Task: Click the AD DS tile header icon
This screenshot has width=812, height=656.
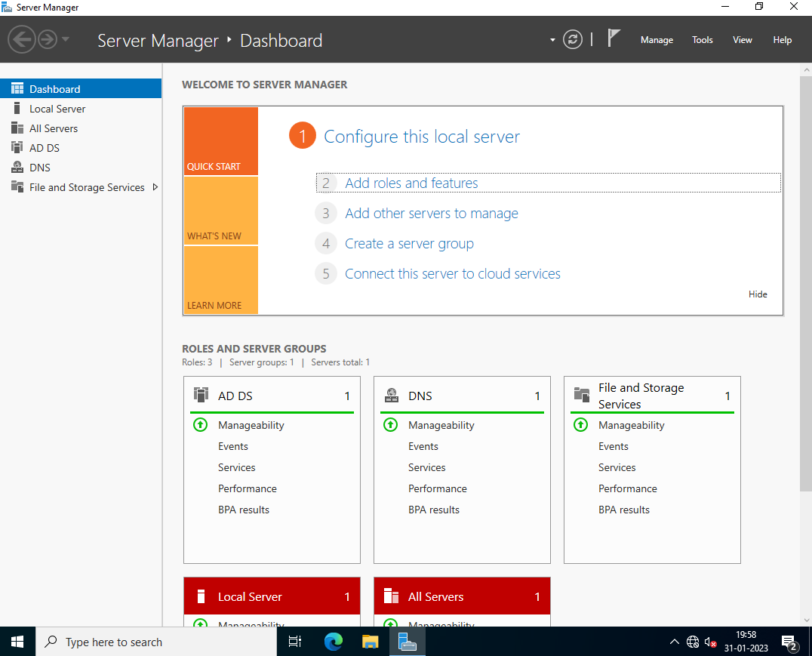Action: coord(201,395)
